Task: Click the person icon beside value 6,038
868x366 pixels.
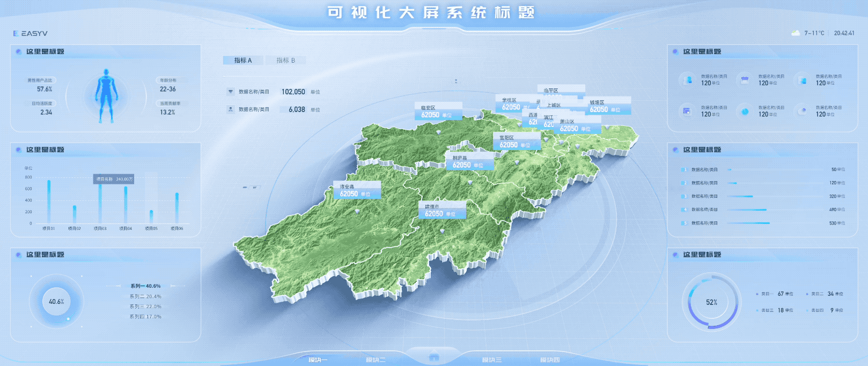Action: pos(230,109)
